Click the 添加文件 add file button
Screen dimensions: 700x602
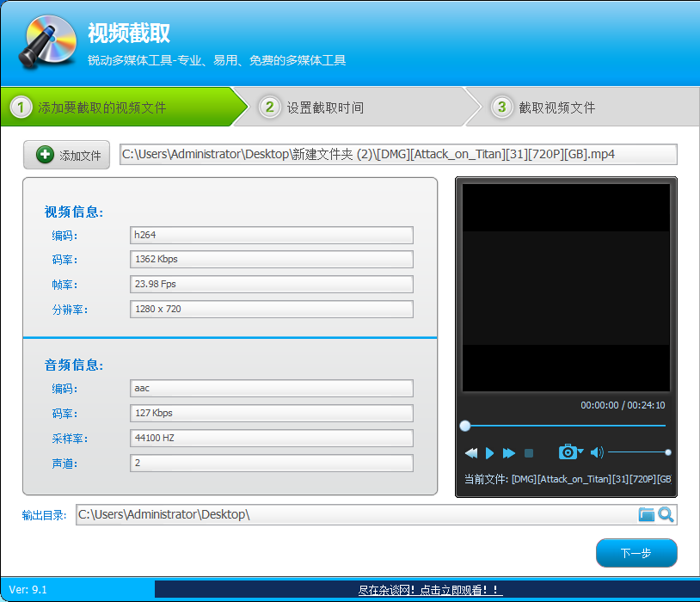(x=66, y=155)
